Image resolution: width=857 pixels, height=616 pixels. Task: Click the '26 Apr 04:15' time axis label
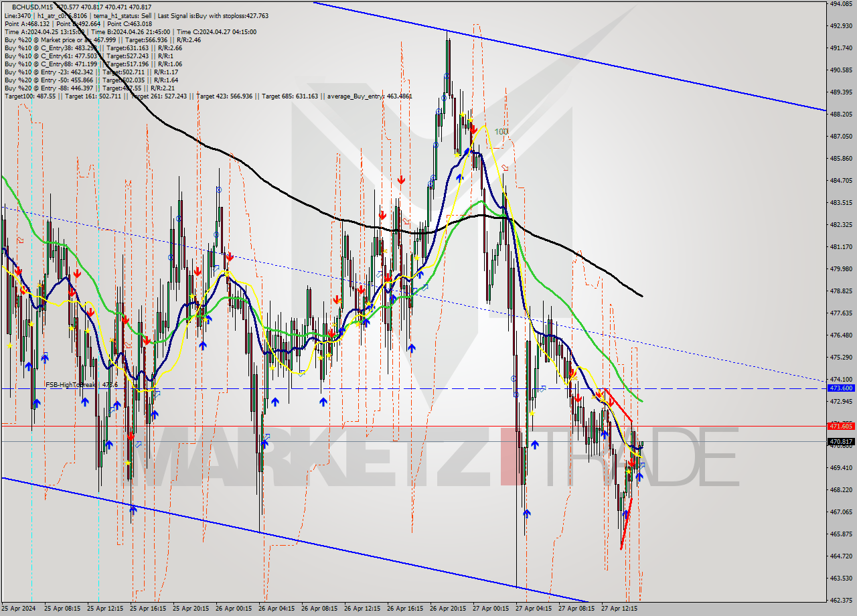277,609
